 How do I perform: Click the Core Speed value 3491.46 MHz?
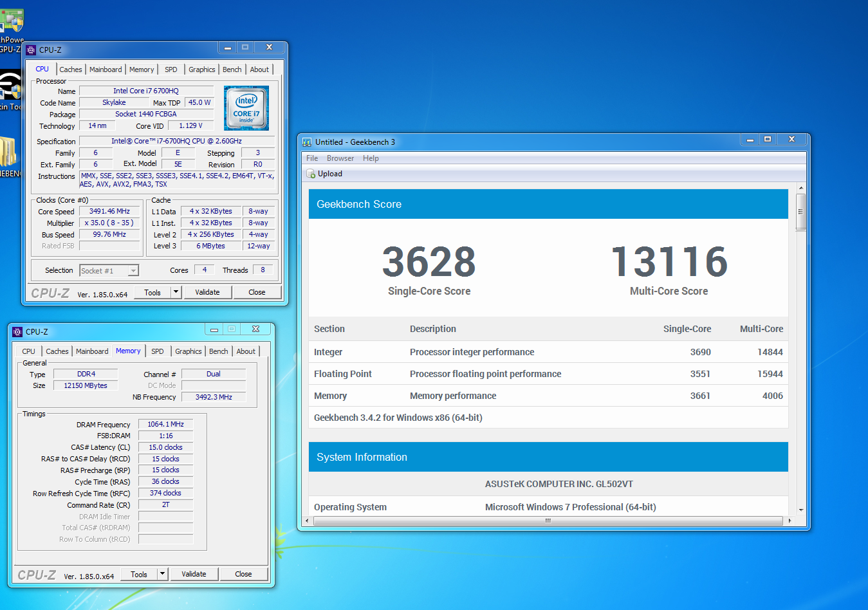109,211
